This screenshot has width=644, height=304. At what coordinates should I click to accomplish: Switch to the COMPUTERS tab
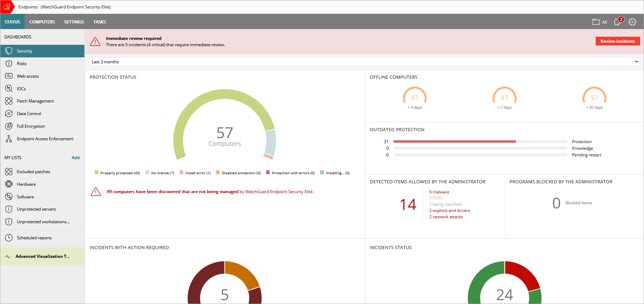pyautogui.click(x=42, y=22)
